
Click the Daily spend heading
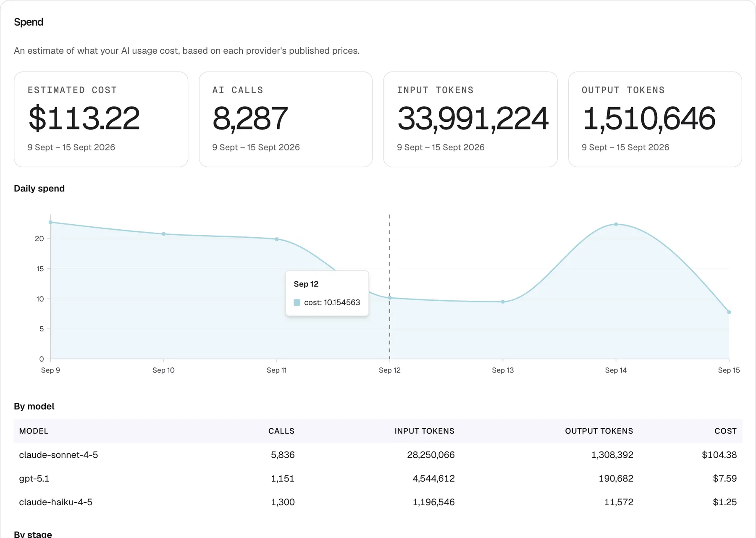point(39,188)
